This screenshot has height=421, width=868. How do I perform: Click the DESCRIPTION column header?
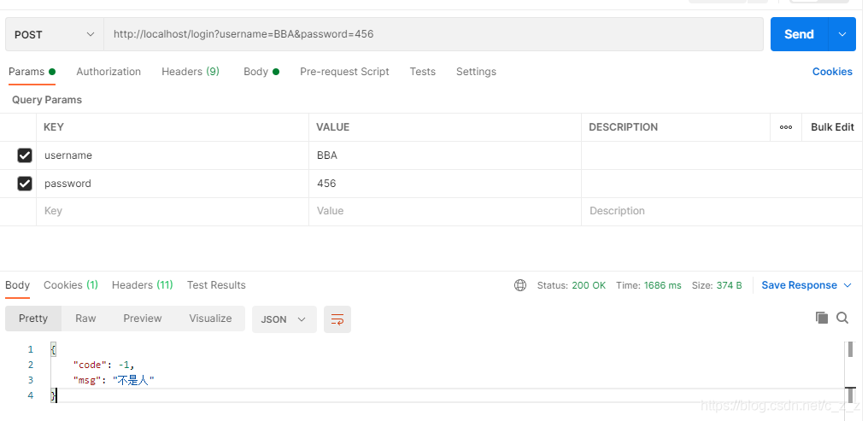(x=624, y=127)
